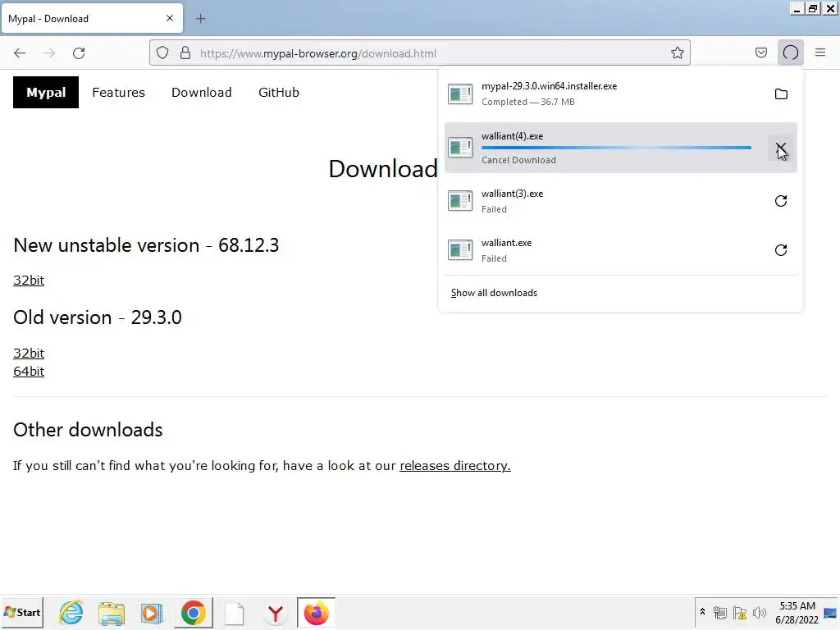Show all downloads

coord(494,293)
